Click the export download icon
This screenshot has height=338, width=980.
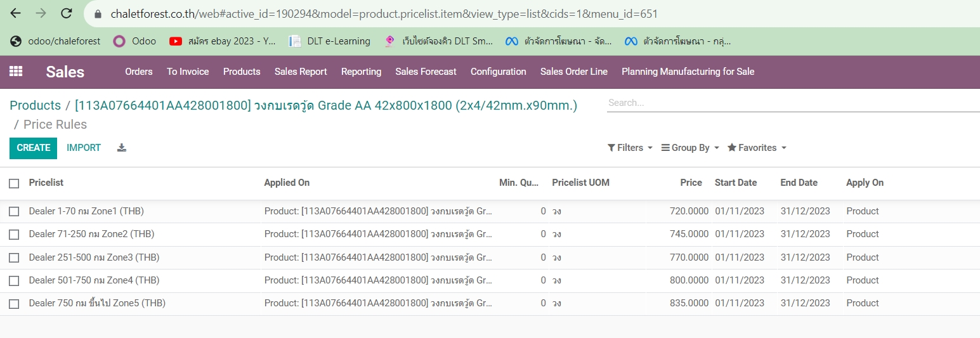[122, 148]
